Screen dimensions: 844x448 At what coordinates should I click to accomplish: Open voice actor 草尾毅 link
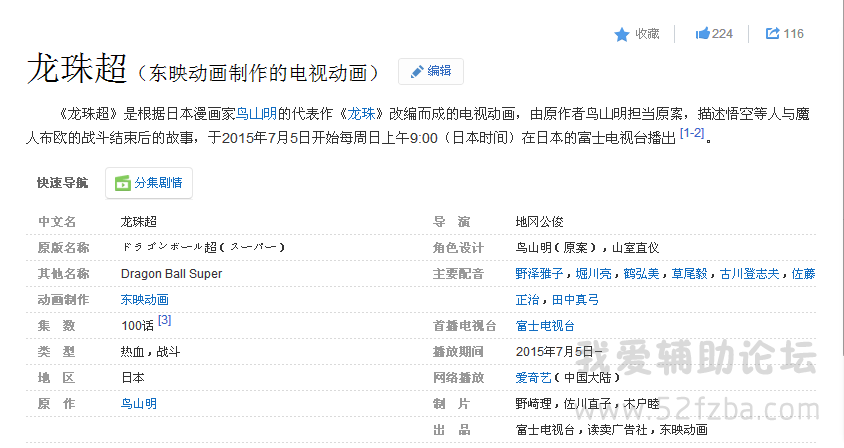(x=690, y=274)
